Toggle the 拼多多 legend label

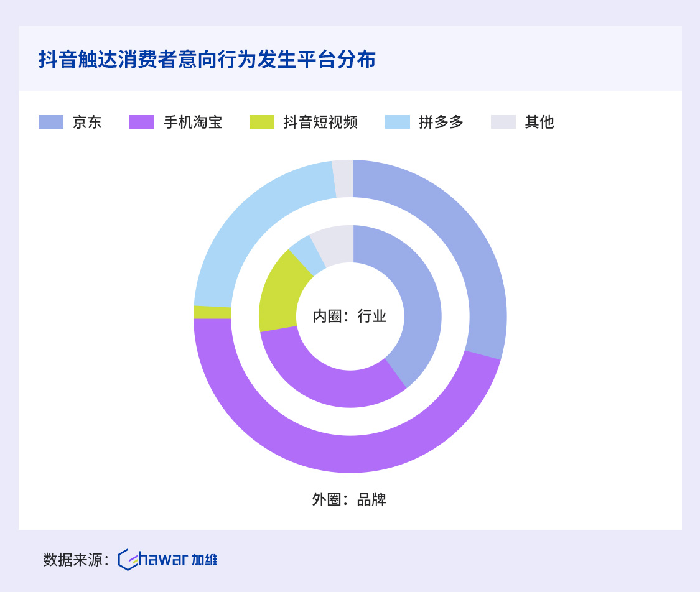[x=441, y=122]
